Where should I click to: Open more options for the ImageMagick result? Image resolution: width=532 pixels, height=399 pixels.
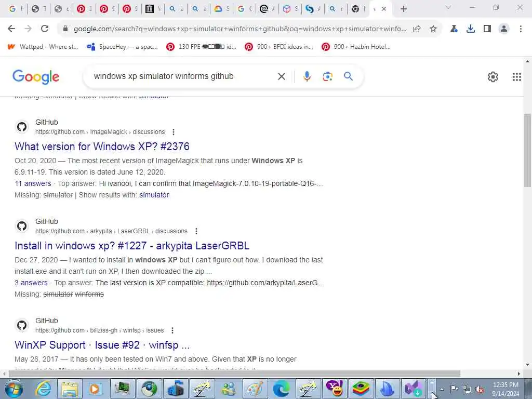pyautogui.click(x=174, y=132)
